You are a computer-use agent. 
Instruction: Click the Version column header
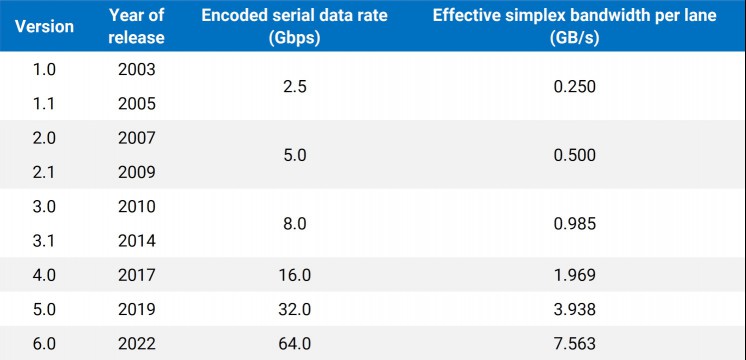coord(44,26)
